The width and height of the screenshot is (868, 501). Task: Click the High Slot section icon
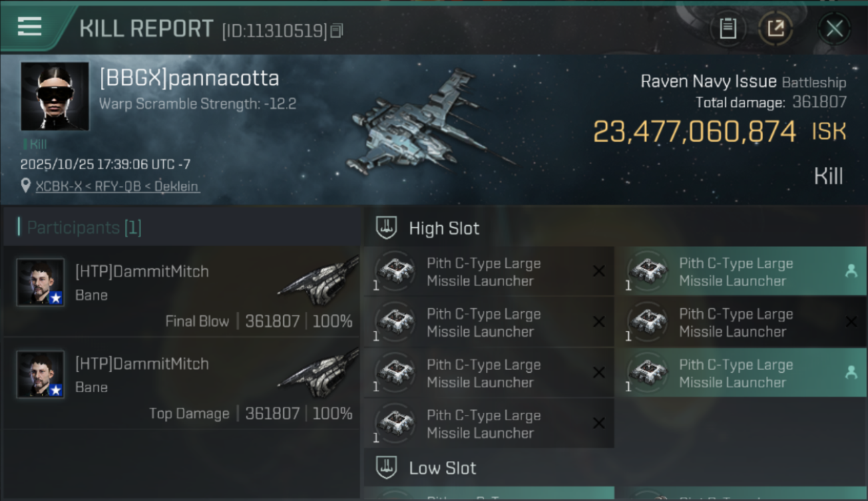[x=387, y=228]
